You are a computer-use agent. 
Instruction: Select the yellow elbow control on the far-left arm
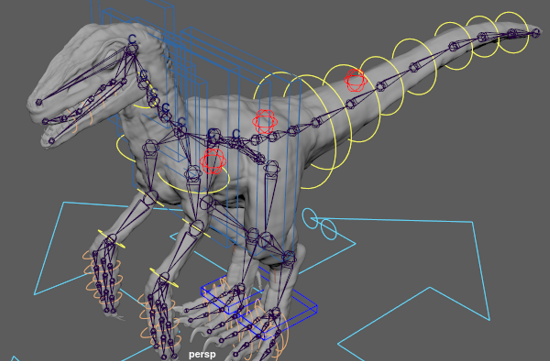pos(150,198)
